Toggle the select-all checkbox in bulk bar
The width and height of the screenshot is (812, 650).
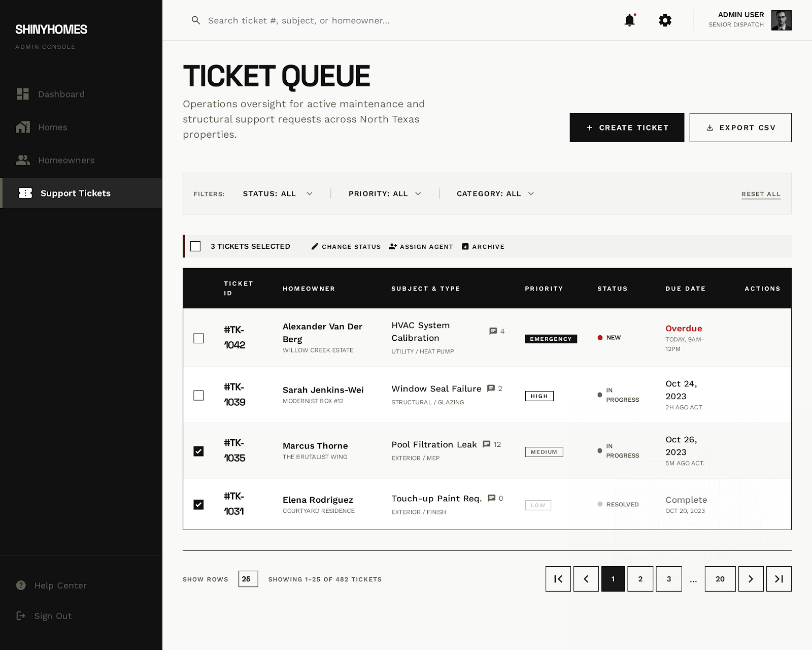tap(196, 246)
